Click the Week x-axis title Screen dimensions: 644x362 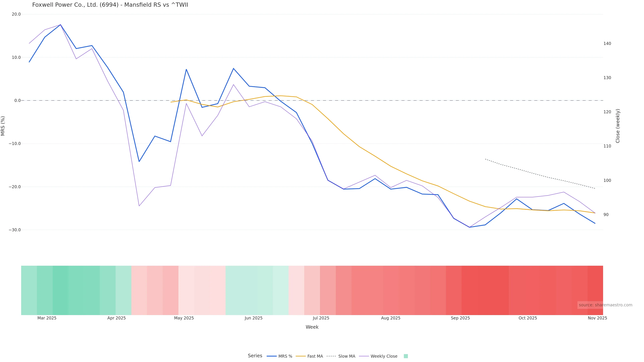point(312,327)
